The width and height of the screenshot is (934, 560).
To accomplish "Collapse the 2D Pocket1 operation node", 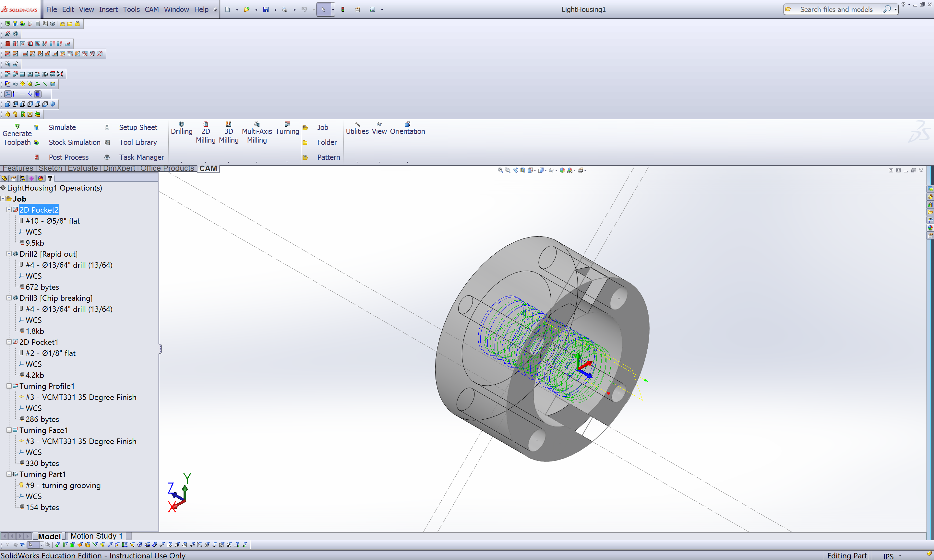I will point(9,342).
